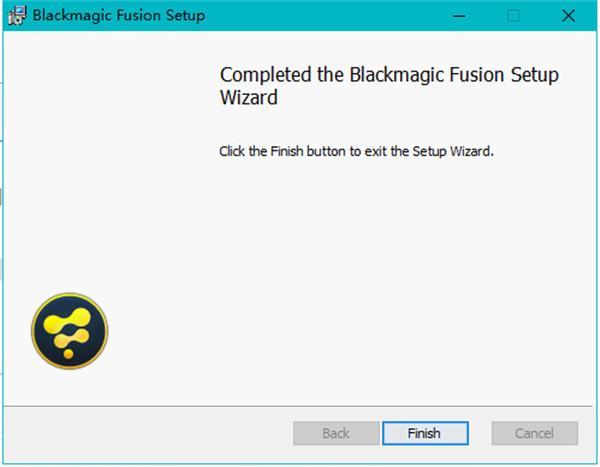Click the grey footer area left of Back
Screen dimensions: 600x467
tap(147, 433)
